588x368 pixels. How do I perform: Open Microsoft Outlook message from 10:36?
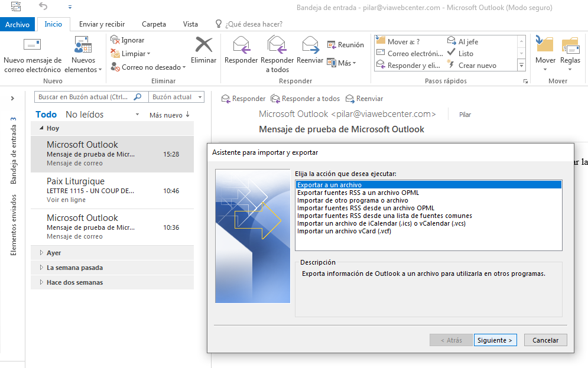click(112, 227)
